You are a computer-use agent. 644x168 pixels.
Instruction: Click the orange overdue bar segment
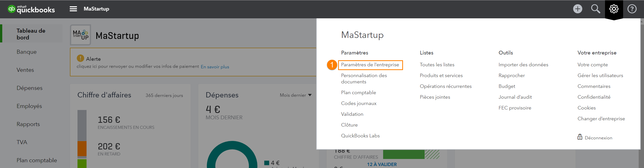[82, 148]
